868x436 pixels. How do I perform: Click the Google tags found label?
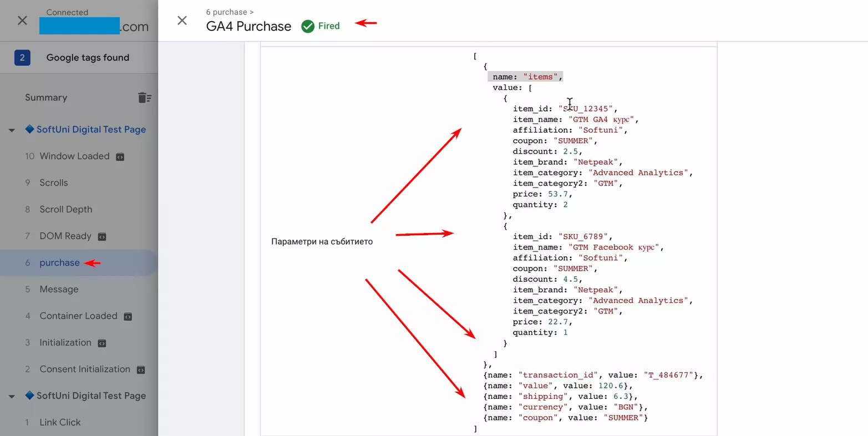tap(88, 58)
